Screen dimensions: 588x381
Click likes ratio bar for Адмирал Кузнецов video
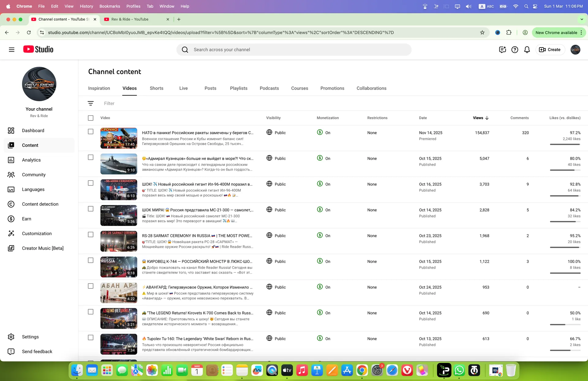(x=565, y=170)
